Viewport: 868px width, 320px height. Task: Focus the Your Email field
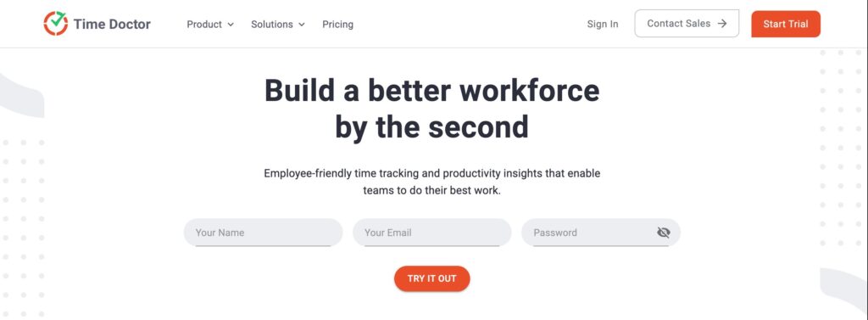432,233
